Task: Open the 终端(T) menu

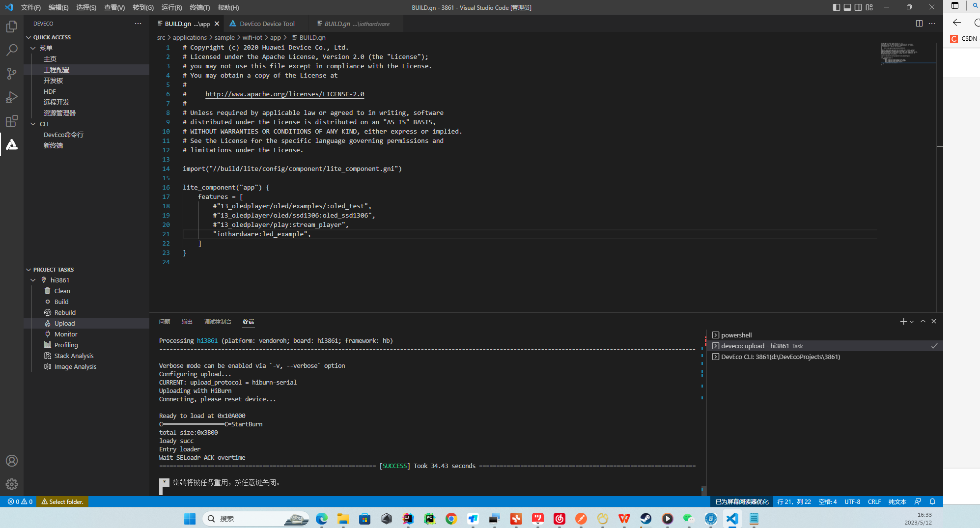Action: (200, 7)
